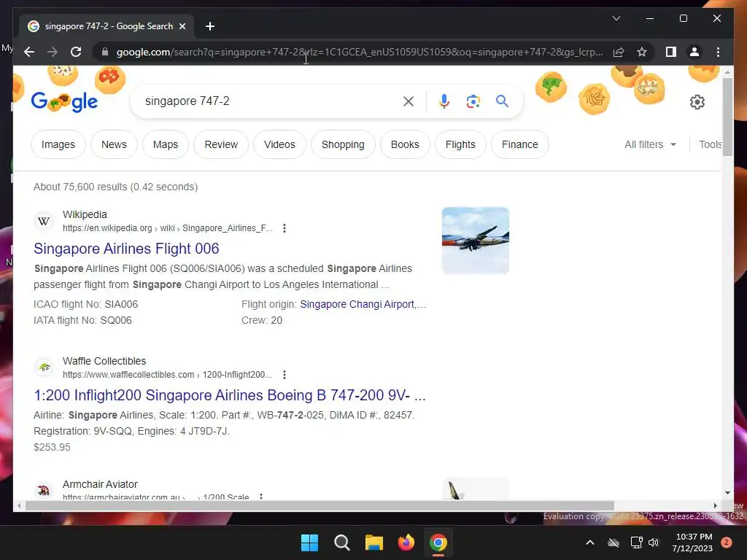Image resolution: width=747 pixels, height=560 pixels.
Task: Open a new tab with plus icon
Action: [210, 26]
